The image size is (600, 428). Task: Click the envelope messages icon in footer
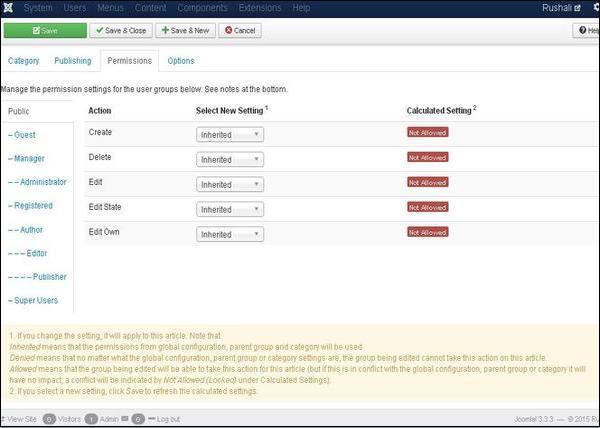pos(124,419)
